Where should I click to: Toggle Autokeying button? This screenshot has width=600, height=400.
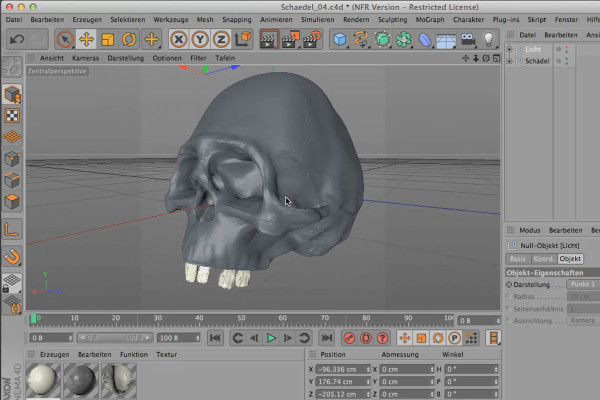point(365,338)
